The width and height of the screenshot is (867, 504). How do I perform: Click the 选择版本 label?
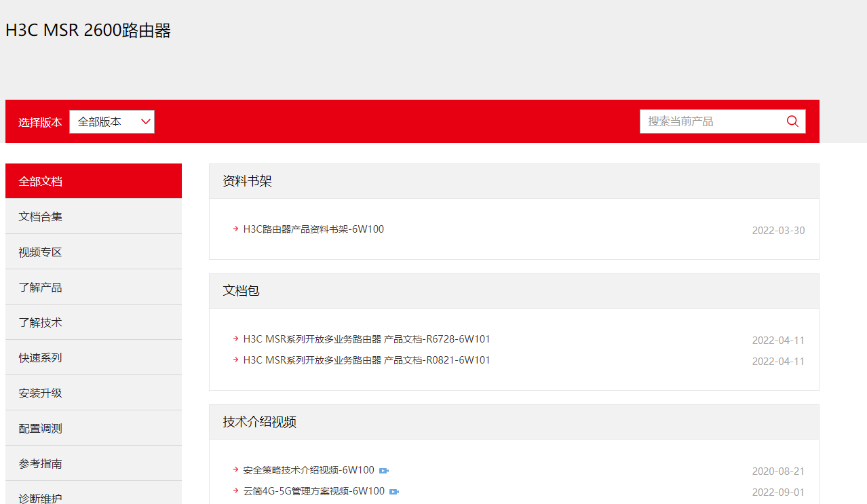(x=40, y=123)
